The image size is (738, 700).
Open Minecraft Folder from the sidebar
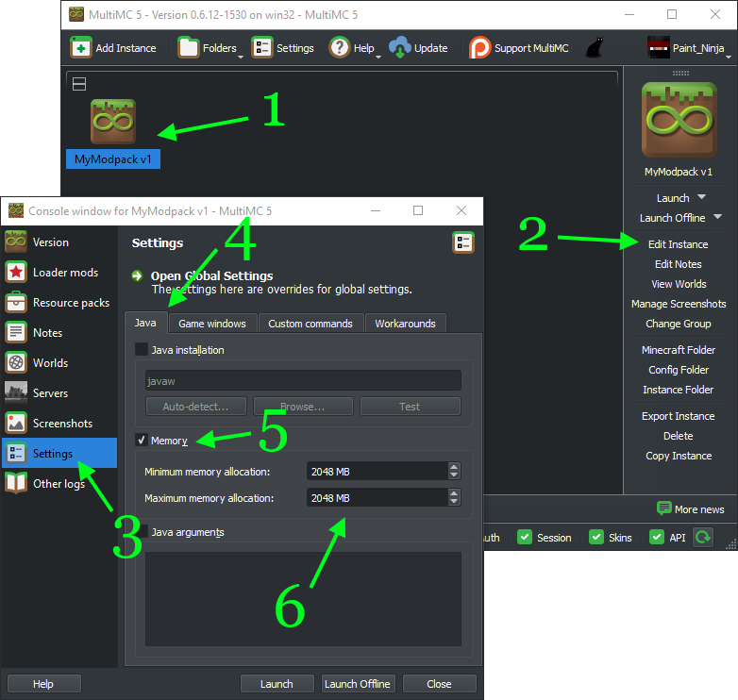tap(679, 350)
